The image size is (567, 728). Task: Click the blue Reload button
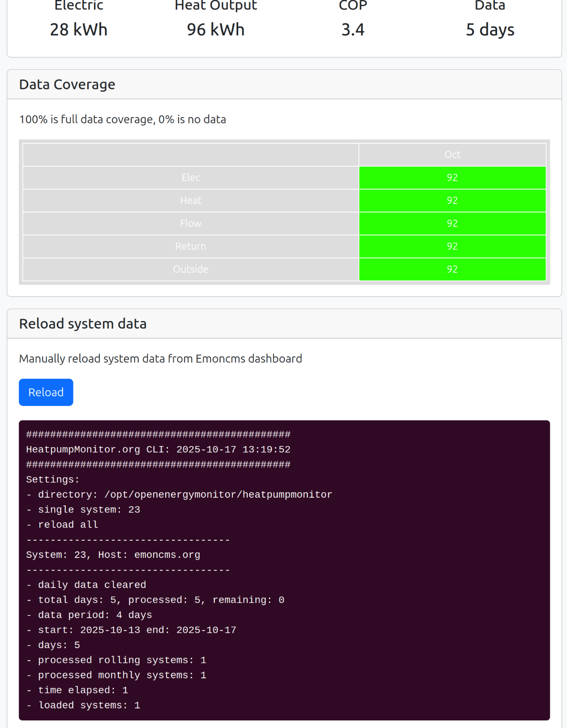click(x=46, y=392)
